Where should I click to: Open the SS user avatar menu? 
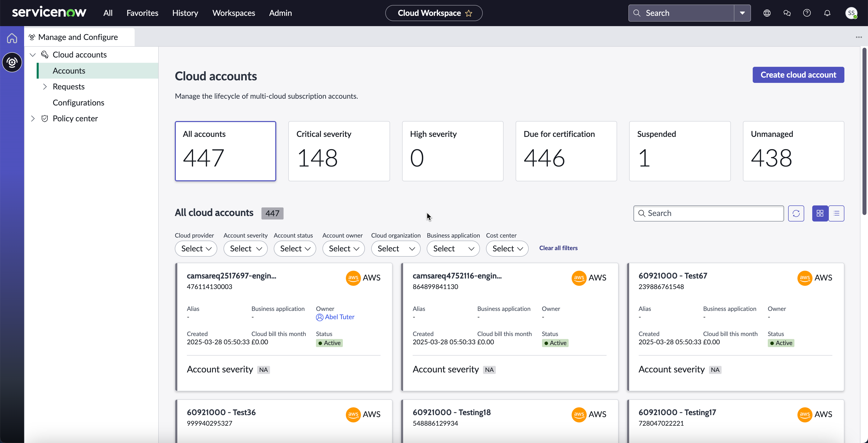(x=851, y=13)
